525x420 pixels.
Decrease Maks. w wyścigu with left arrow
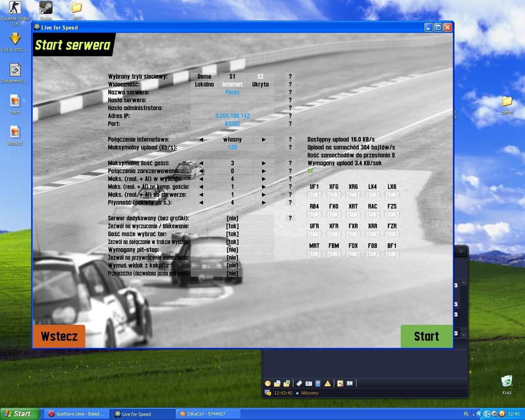coord(201,179)
